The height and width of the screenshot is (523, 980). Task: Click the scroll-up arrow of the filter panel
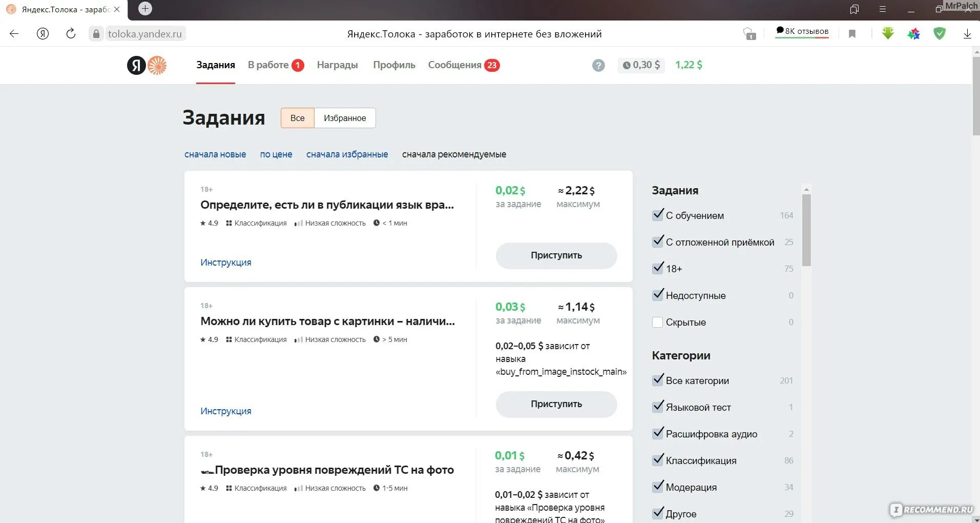(806, 190)
